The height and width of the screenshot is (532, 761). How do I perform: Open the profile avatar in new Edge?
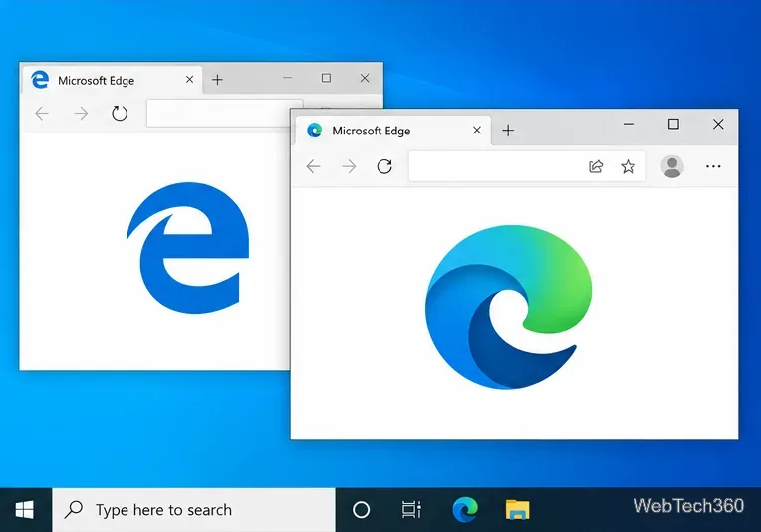672,167
